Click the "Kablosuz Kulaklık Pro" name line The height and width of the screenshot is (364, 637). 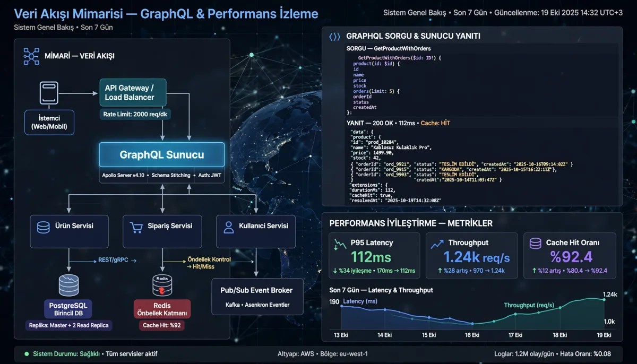(391, 148)
